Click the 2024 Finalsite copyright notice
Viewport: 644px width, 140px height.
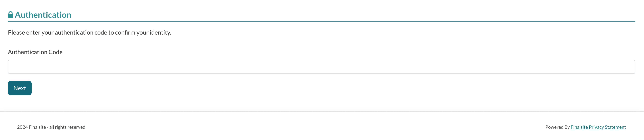[51, 127]
